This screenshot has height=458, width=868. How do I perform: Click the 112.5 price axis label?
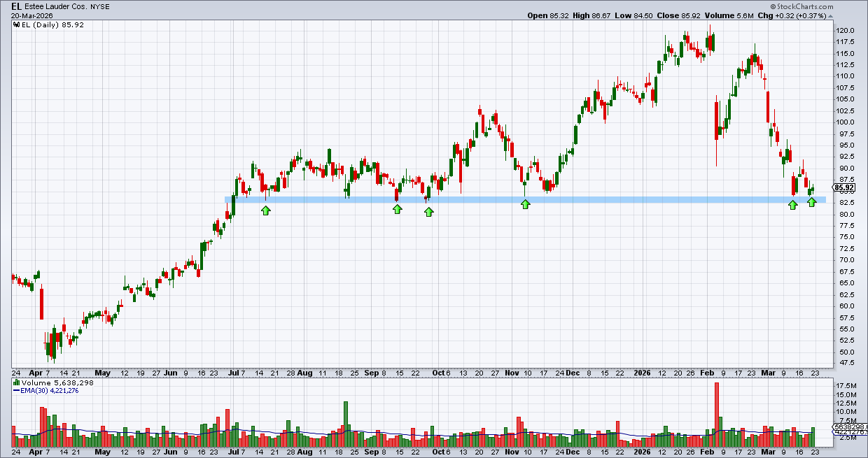[846, 65]
